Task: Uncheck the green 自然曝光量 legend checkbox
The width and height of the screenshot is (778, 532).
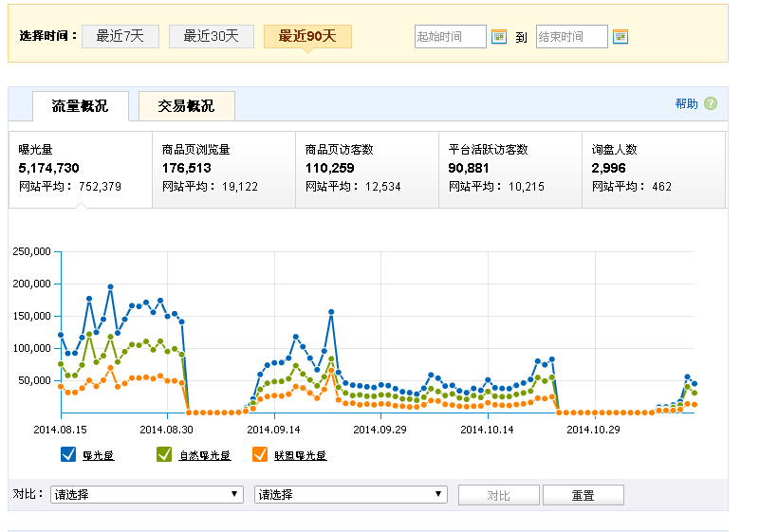Action: [164, 454]
